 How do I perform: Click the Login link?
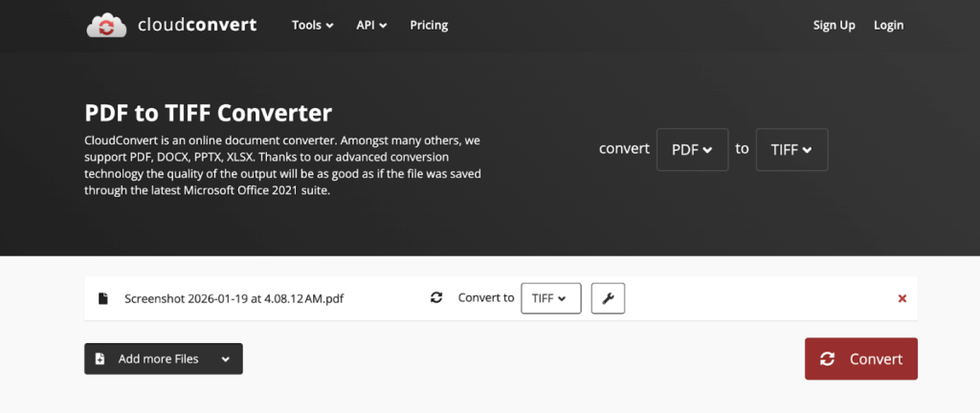point(888,25)
